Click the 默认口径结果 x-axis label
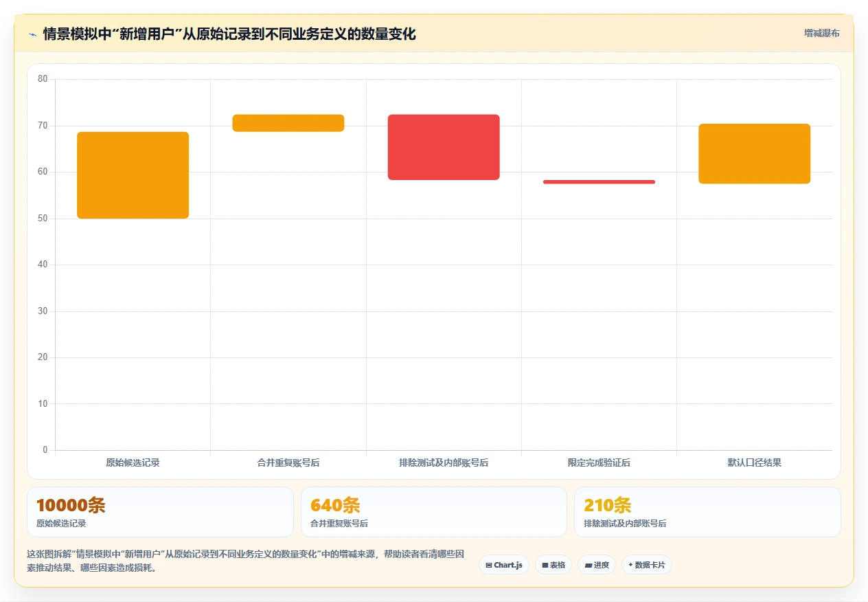This screenshot has width=868, height=602. pyautogui.click(x=754, y=463)
